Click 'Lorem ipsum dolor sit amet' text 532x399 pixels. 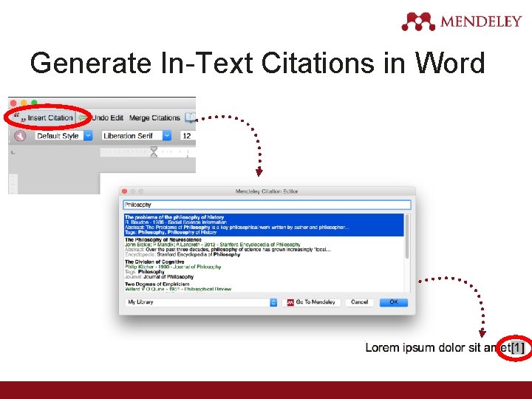pos(437,348)
